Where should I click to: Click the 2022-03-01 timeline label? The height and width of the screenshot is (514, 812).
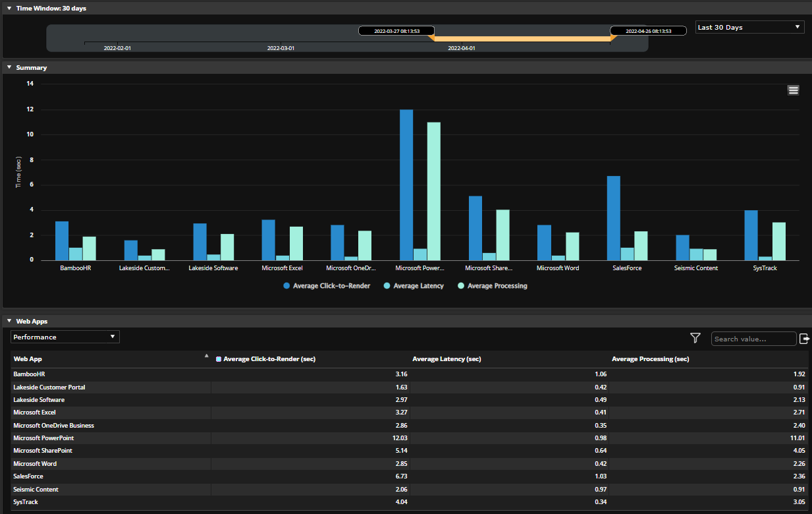coord(281,48)
